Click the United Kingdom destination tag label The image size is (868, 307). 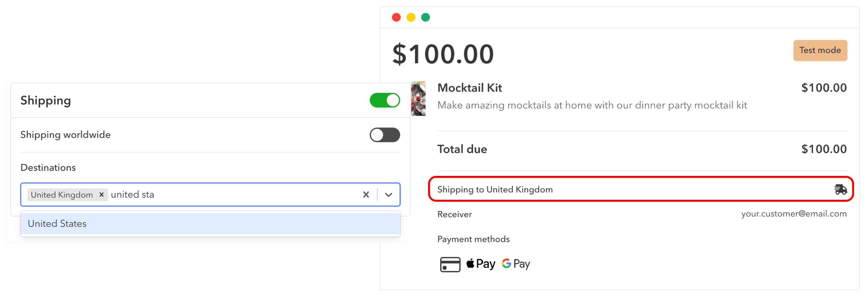62,195
